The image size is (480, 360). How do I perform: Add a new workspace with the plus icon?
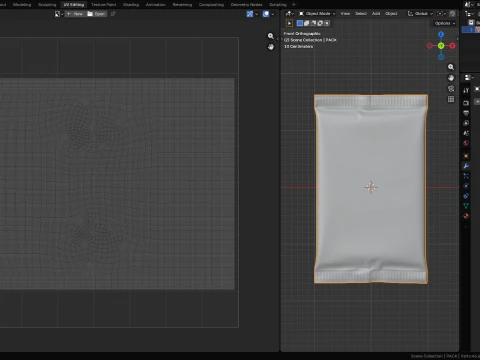pos(294,5)
